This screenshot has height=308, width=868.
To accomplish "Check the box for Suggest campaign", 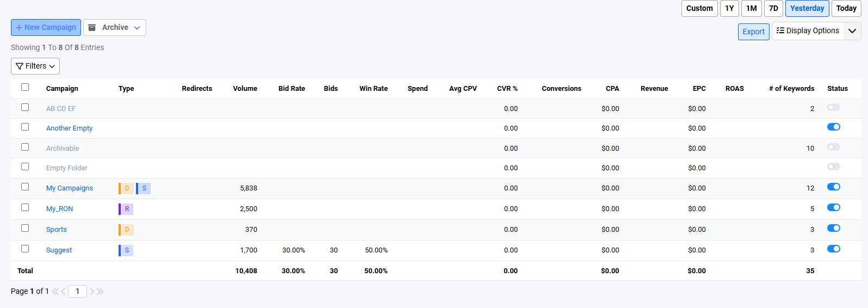I will pyautogui.click(x=25, y=249).
